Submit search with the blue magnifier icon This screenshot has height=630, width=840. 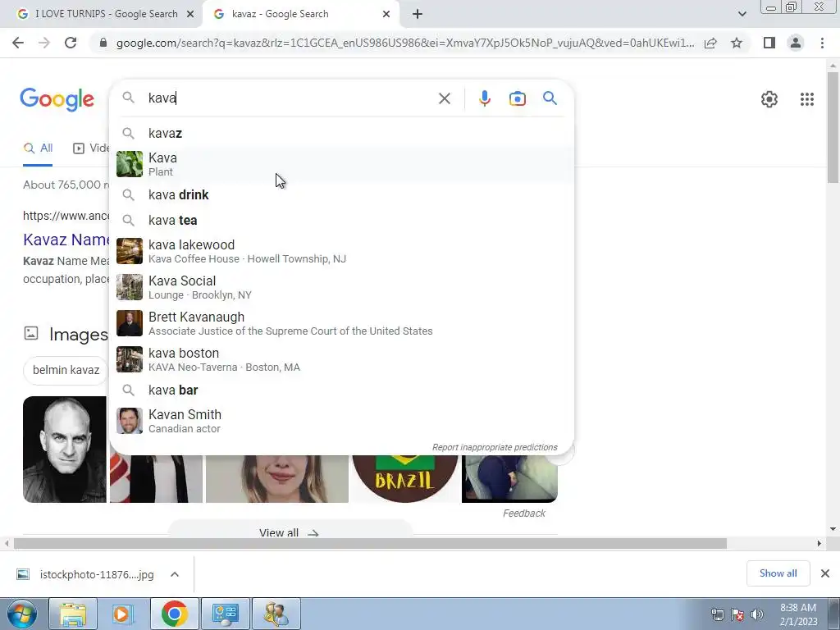tap(550, 98)
